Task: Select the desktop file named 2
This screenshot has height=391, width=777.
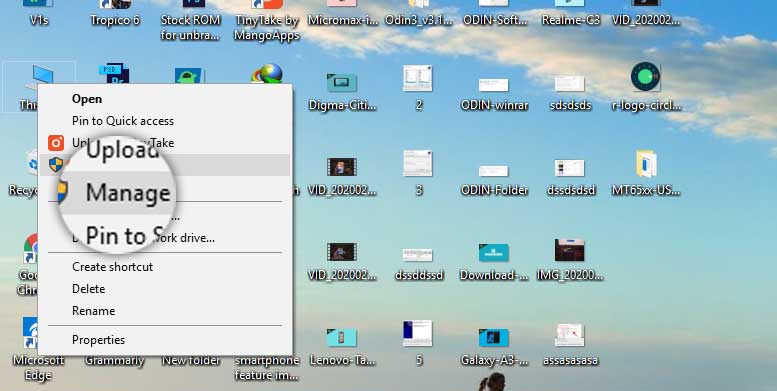Action: coord(418,88)
